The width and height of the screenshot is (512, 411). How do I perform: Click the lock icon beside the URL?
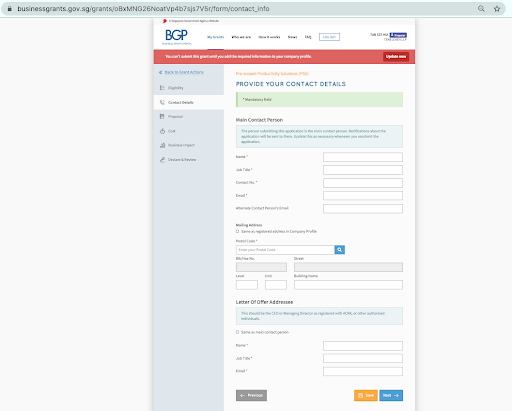(10, 9)
